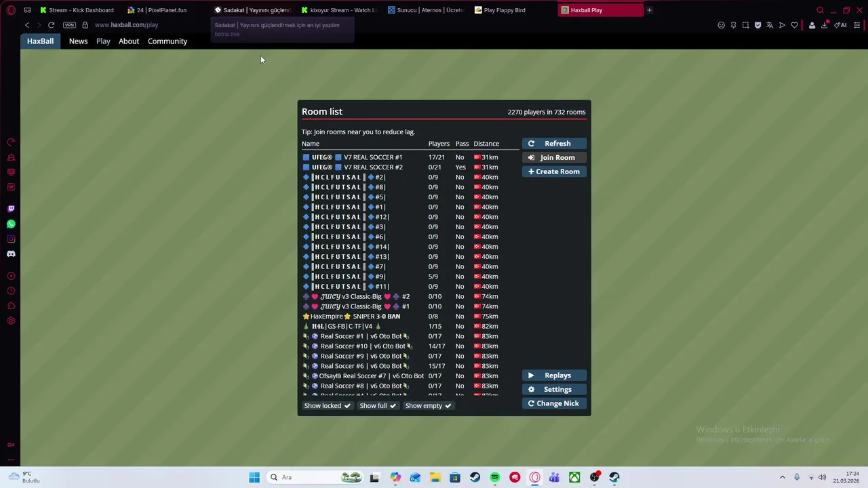The height and width of the screenshot is (488, 868).
Task: Open the News menu item
Action: (78, 41)
